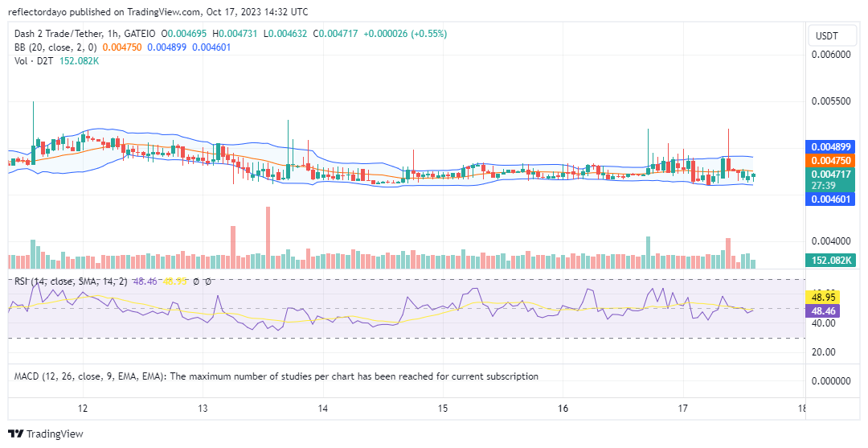Click the 48.95 RSI MA value label
The width and height of the screenshot is (868, 448).
click(823, 298)
